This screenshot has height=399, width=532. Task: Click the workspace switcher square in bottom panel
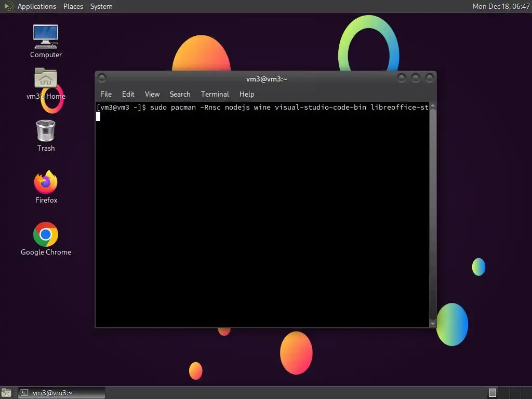[493, 393]
